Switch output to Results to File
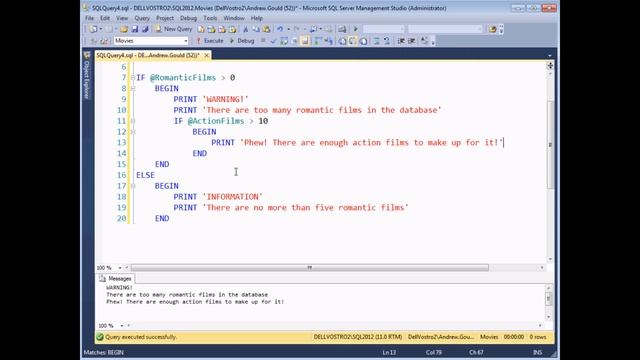This screenshot has height=360, width=640. coord(363,41)
